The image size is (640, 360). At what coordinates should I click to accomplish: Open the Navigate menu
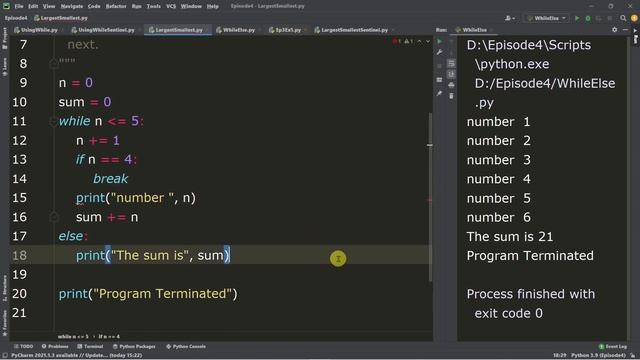coord(71,6)
